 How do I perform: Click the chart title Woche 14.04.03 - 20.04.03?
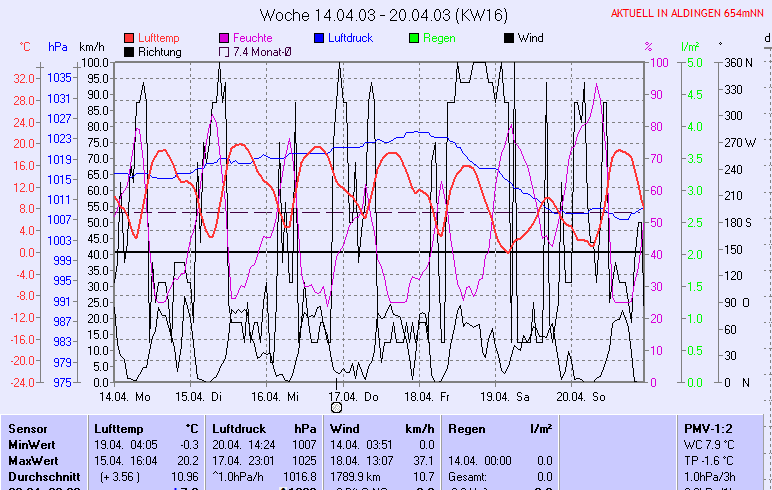pyautogui.click(x=385, y=15)
